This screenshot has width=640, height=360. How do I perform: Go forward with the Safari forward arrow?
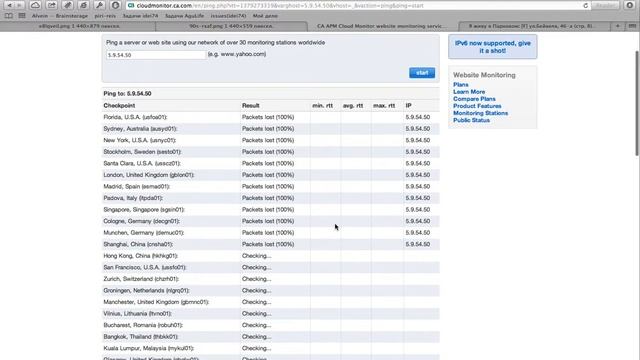19,5
